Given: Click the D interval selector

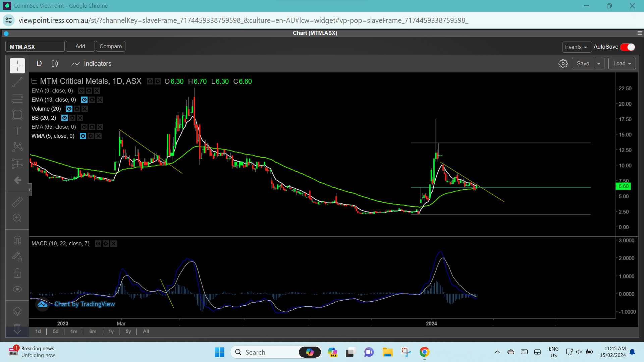Looking at the screenshot, I should coord(39,64).
